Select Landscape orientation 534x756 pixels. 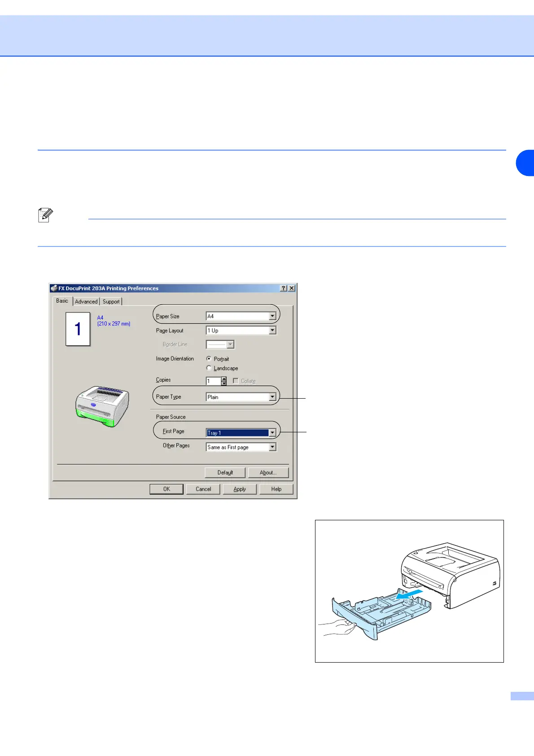pyautogui.click(x=209, y=368)
